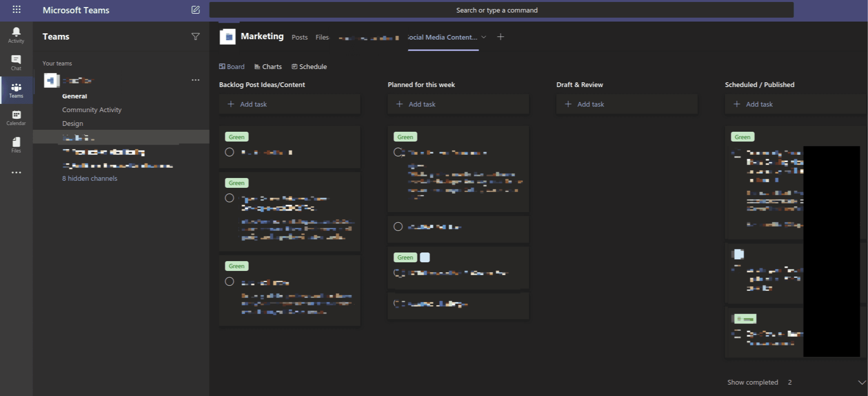
Task: Switch to the Posts tab
Action: 300,37
